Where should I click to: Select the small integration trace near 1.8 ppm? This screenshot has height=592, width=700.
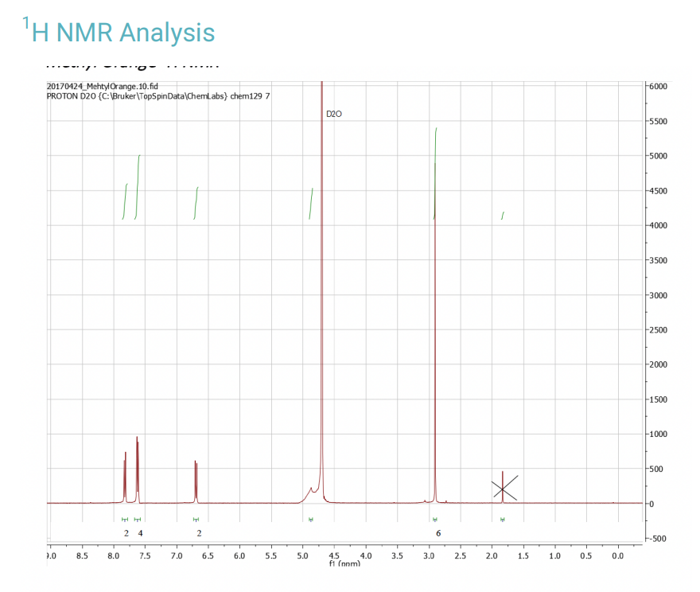[502, 214]
